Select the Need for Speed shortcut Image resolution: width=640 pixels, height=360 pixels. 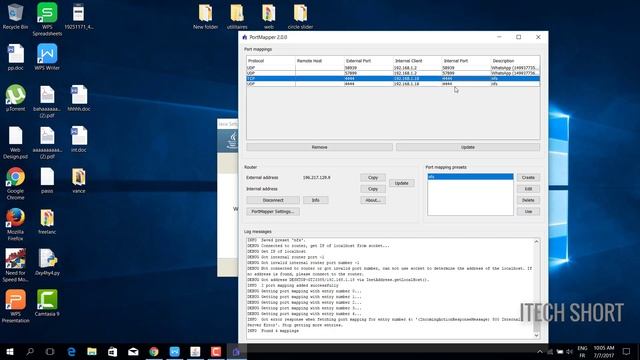pyautogui.click(x=16, y=265)
